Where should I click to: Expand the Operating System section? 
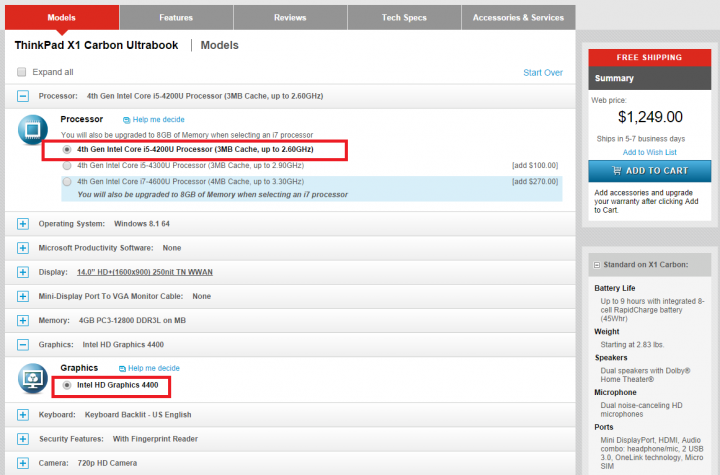click(x=22, y=224)
